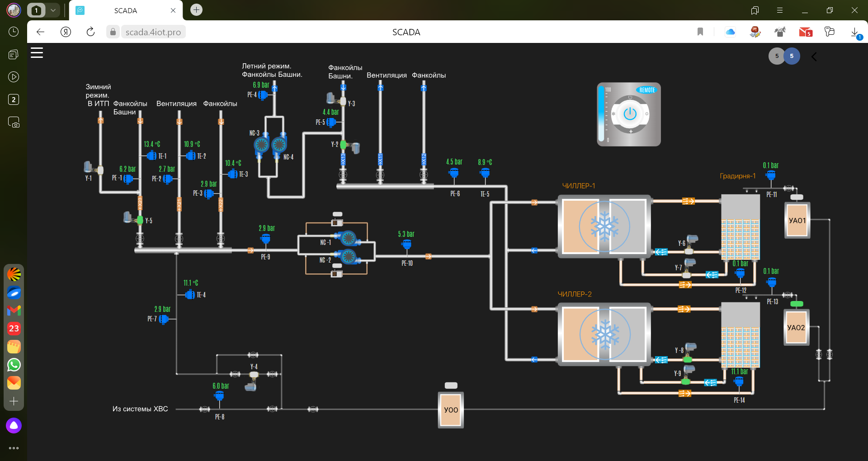Click the УАО1 tank
The height and width of the screenshot is (461, 868).
(797, 221)
